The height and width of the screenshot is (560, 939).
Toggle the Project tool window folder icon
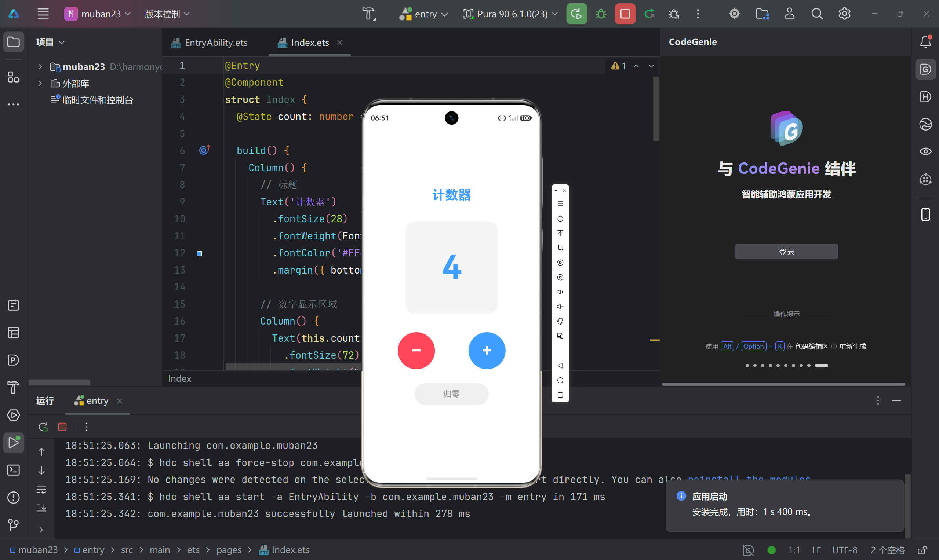point(14,41)
